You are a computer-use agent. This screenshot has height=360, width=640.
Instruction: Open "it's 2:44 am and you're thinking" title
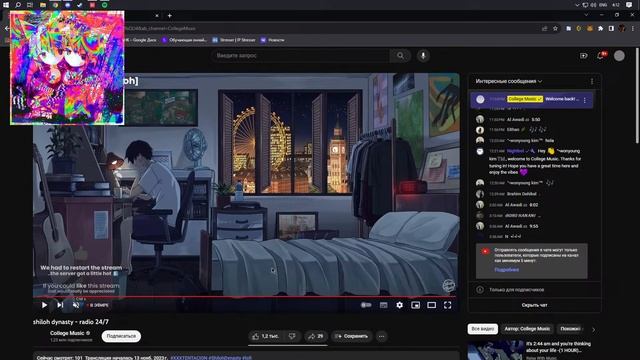tap(558, 347)
